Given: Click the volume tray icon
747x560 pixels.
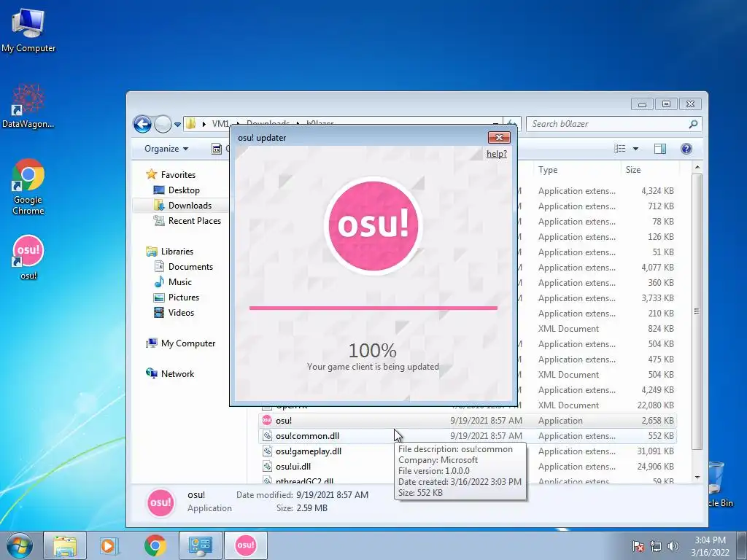Looking at the screenshot, I should 673,546.
